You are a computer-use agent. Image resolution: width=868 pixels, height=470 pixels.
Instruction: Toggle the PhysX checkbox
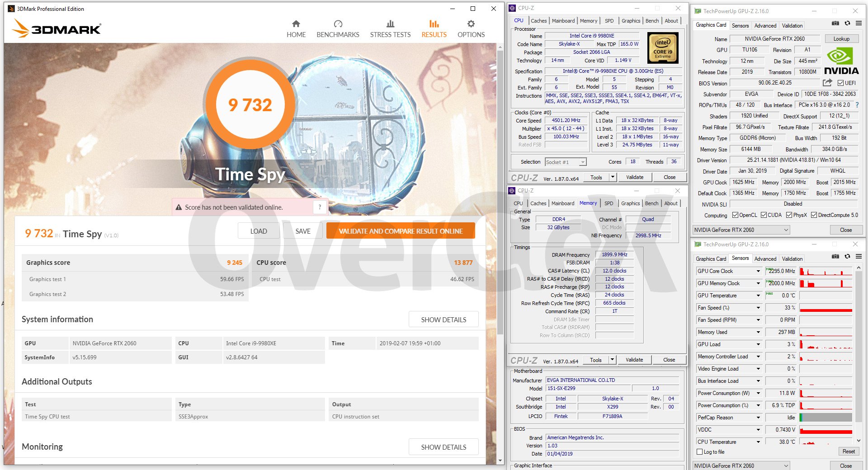coord(789,215)
